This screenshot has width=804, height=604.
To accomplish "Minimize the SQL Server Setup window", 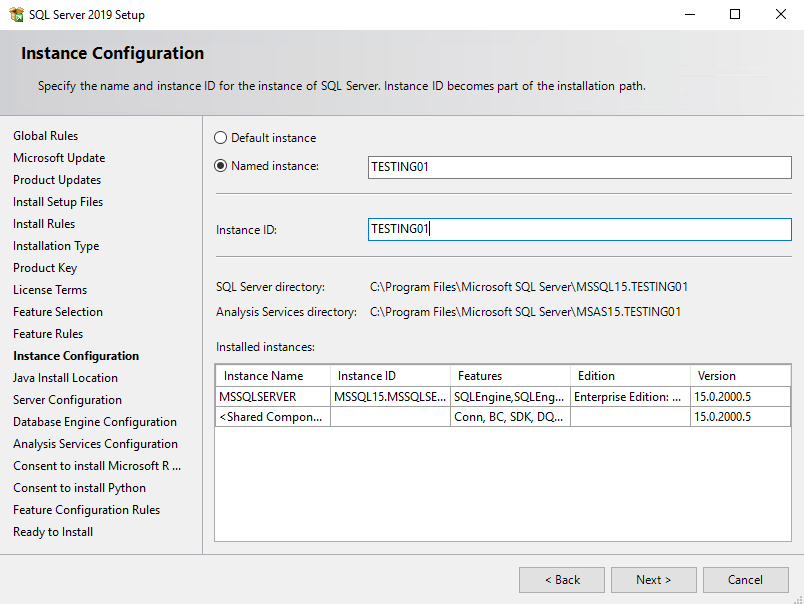I will tap(690, 14).
